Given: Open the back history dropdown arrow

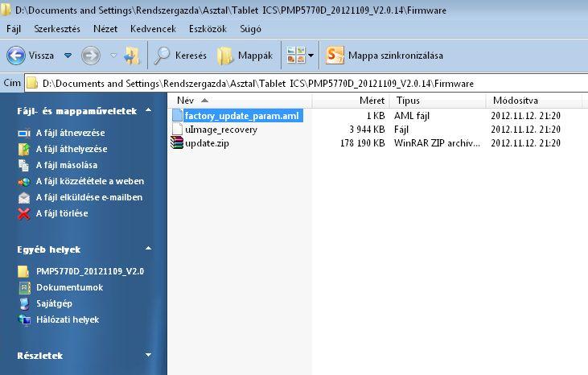Looking at the screenshot, I should 68,56.
